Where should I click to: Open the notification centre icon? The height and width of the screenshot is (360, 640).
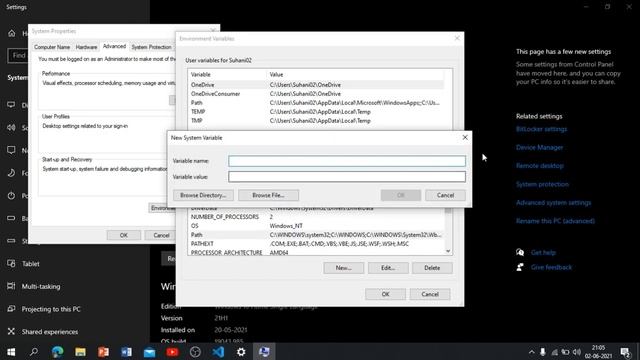pos(624,352)
